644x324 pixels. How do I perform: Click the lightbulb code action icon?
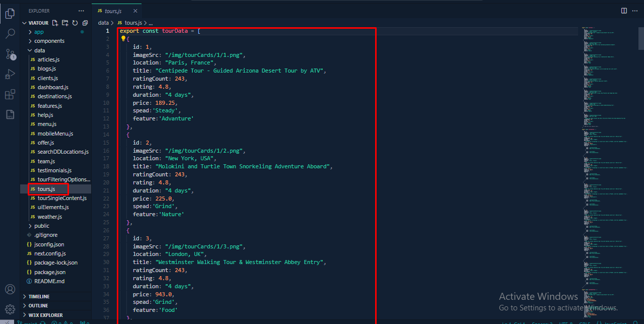pyautogui.click(x=123, y=39)
